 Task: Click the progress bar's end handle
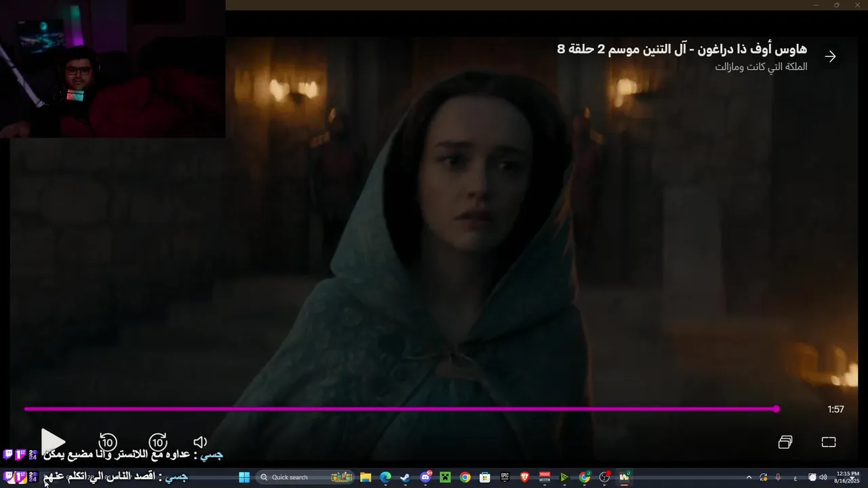776,409
